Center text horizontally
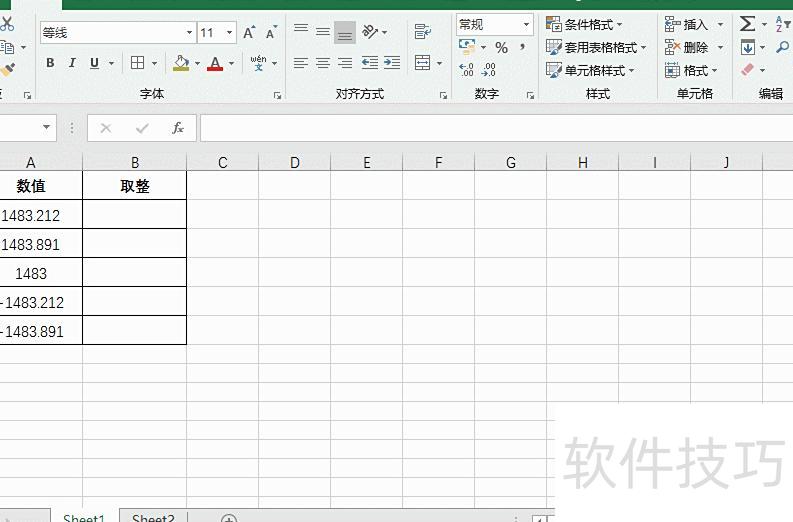This screenshot has width=793, height=522. pos(323,63)
